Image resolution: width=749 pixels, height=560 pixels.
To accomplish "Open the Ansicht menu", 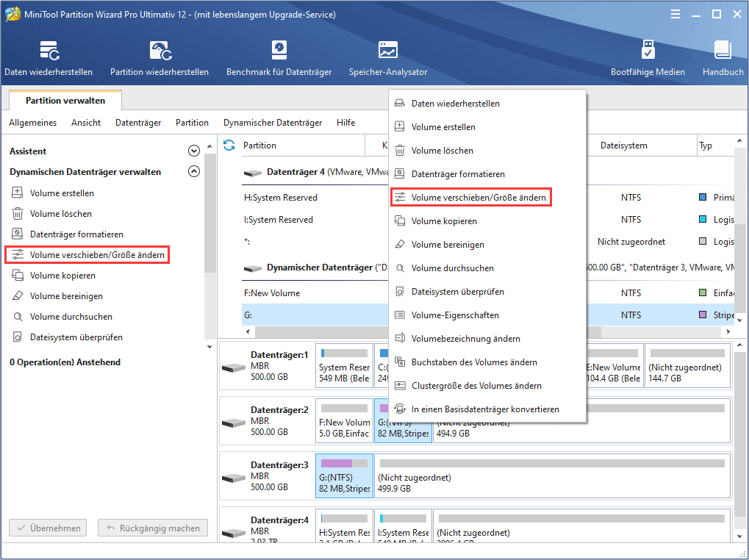I will click(x=86, y=123).
